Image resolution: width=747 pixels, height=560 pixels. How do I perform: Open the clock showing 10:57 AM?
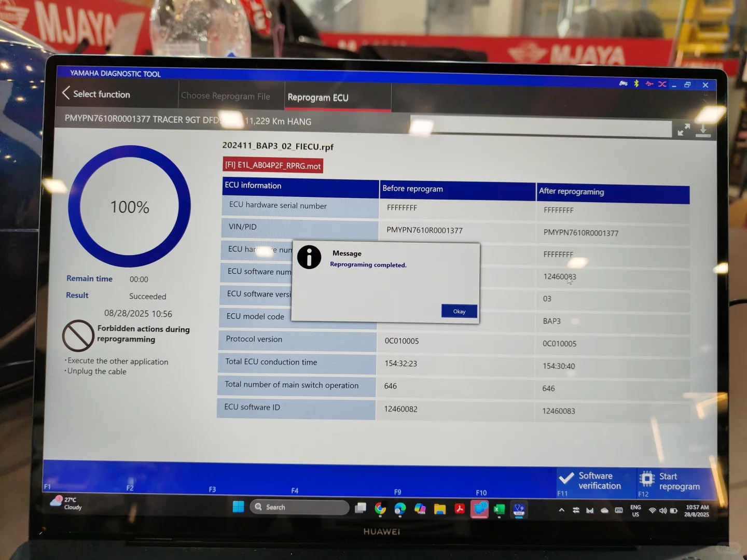[697, 511]
